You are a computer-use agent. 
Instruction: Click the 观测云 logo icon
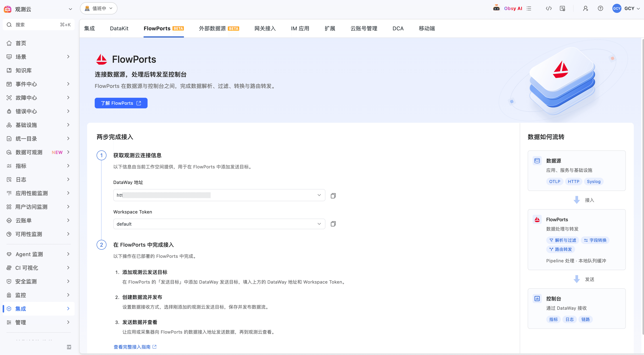coord(8,9)
